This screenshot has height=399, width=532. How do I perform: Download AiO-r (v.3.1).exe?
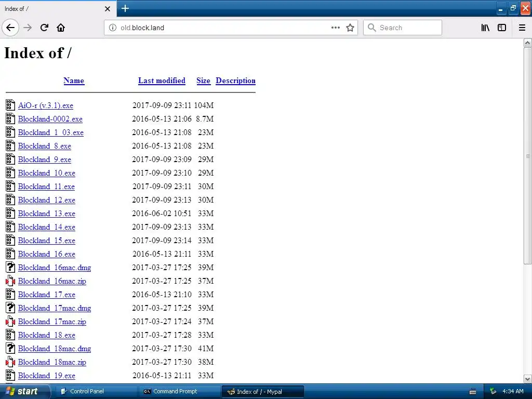[x=46, y=105]
